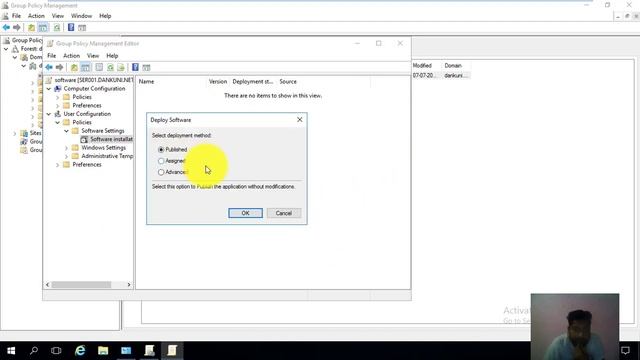
Task: Sort by the Version column header
Action: 218,82
